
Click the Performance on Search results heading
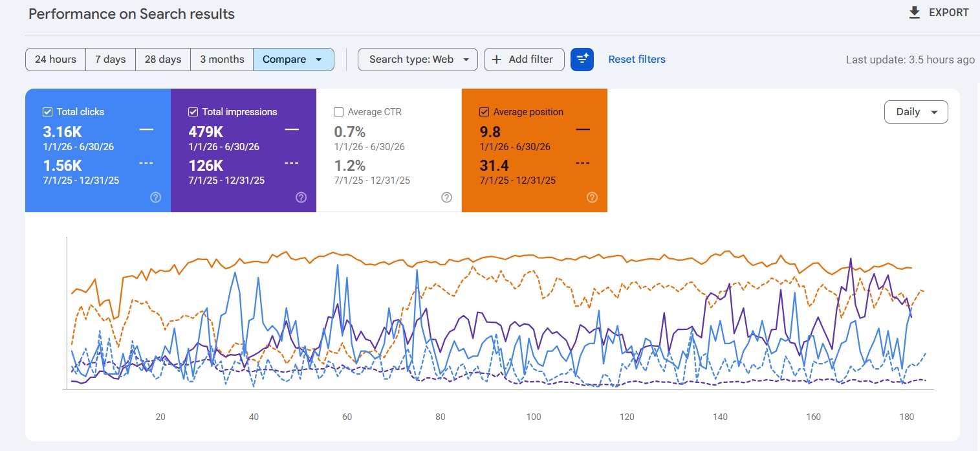(x=132, y=14)
